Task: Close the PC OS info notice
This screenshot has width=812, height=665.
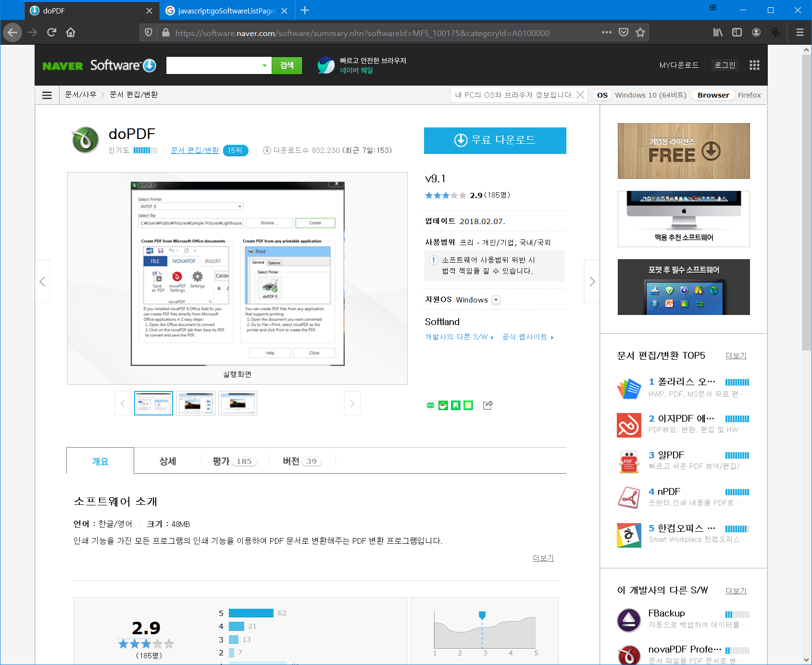Action: tap(581, 95)
